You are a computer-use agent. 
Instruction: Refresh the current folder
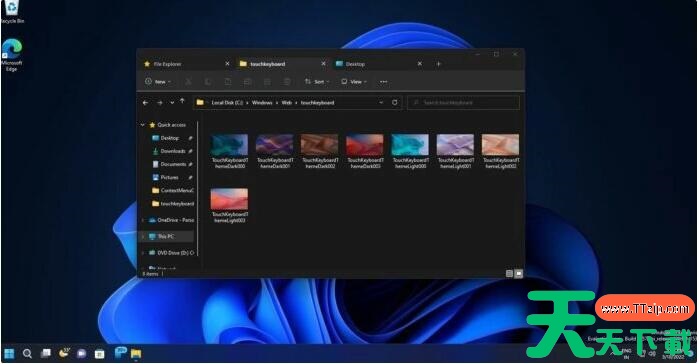[x=395, y=102]
